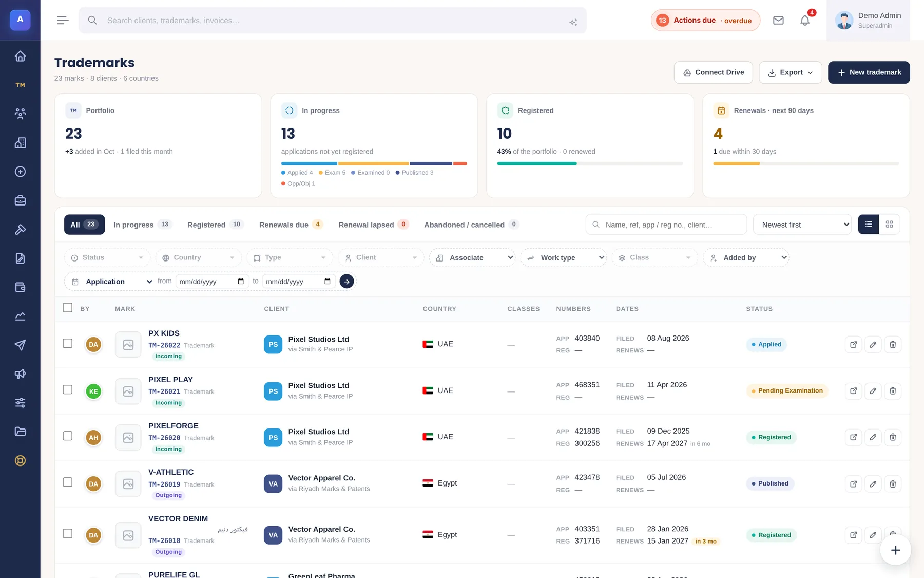Open the wallet icon in the sidebar
This screenshot has width=924, height=578.
(20, 287)
